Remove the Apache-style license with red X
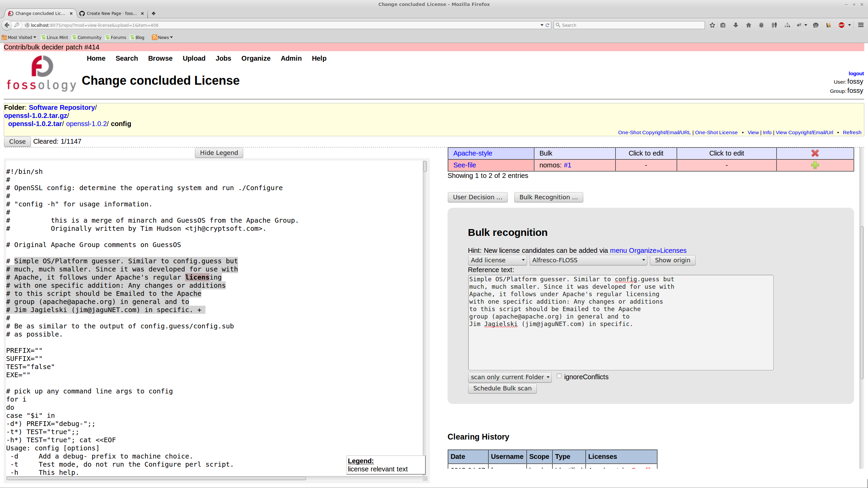The height and width of the screenshot is (488, 868). pyautogui.click(x=815, y=153)
